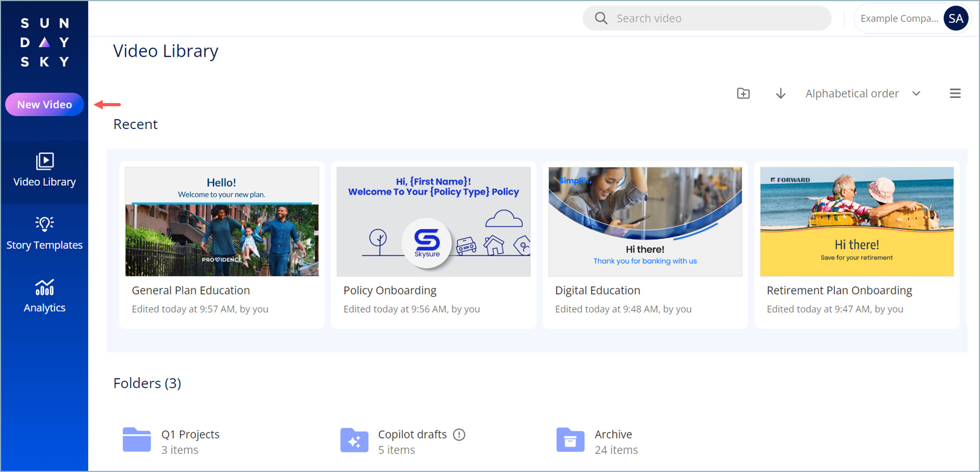The width and height of the screenshot is (980, 472).
Task: Add a new folder with the folder-plus icon
Action: tap(743, 93)
